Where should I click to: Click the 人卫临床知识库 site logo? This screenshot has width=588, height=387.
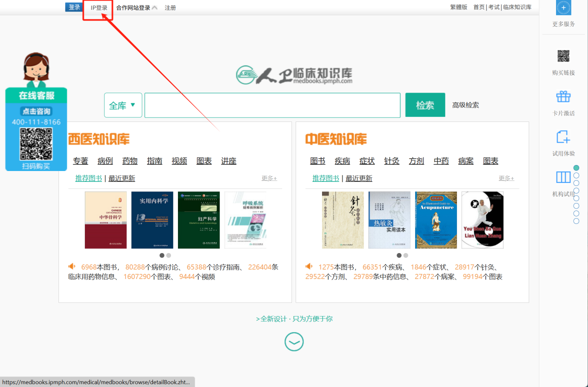294,75
